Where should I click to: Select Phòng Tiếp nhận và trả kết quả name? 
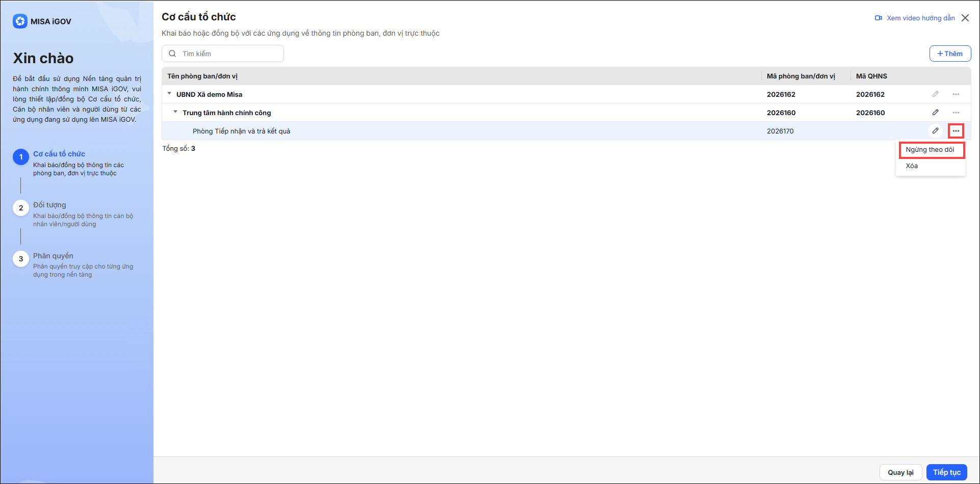tap(241, 131)
